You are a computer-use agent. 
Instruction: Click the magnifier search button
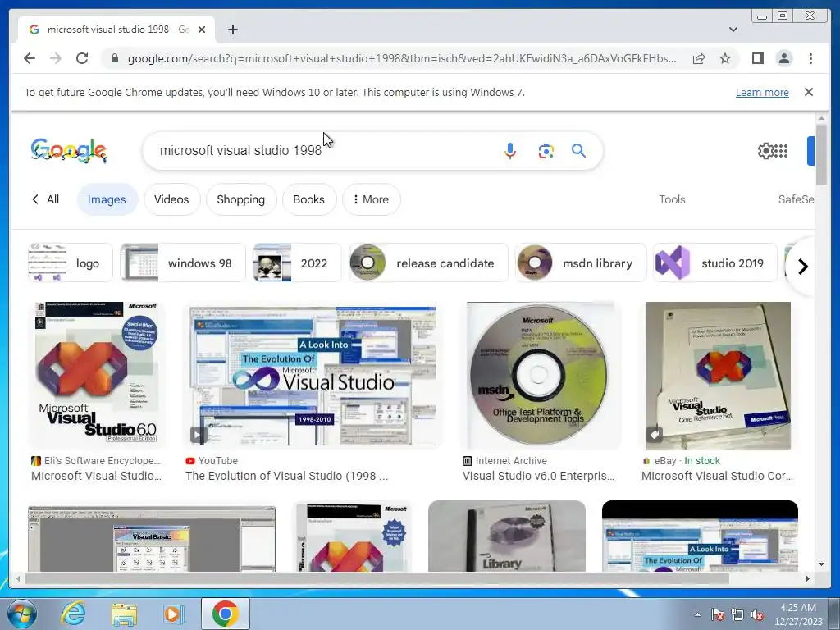coord(578,151)
